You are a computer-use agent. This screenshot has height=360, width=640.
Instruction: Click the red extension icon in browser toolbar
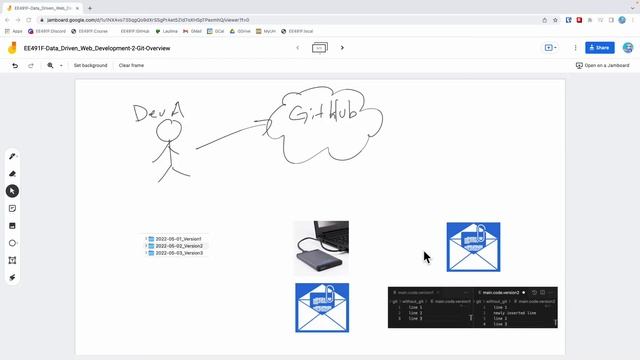[x=579, y=20]
